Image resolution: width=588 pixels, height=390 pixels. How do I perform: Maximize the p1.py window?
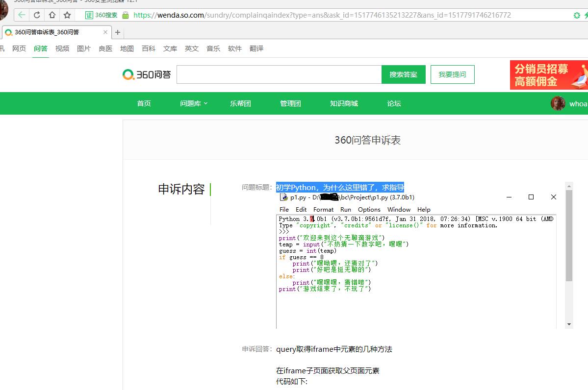coord(531,197)
